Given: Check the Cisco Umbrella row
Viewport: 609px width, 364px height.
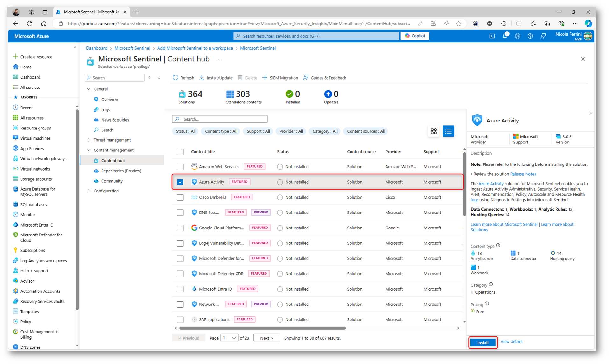Looking at the screenshot, I should [x=180, y=197].
